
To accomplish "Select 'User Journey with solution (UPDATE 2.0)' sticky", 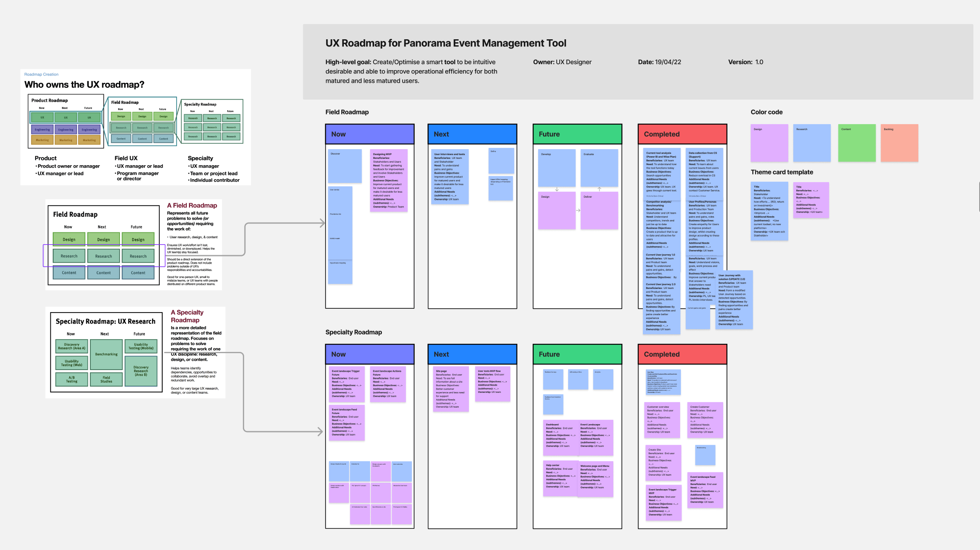I will point(734,300).
